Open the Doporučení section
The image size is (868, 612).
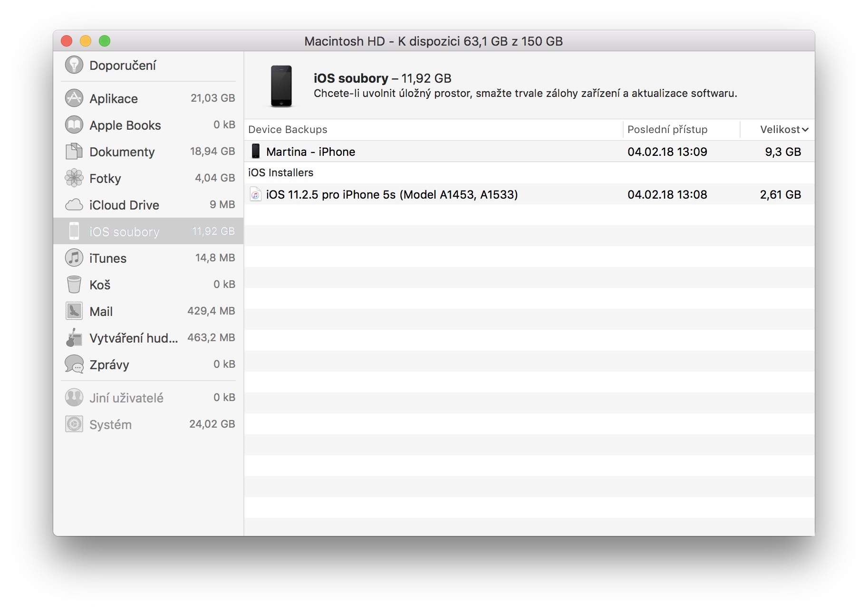148,65
